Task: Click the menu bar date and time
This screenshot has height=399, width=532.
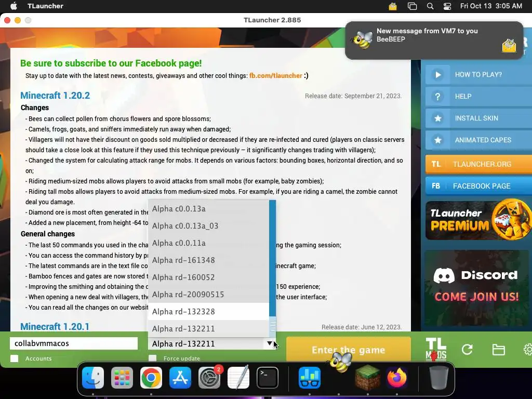Action: pyautogui.click(x=491, y=6)
